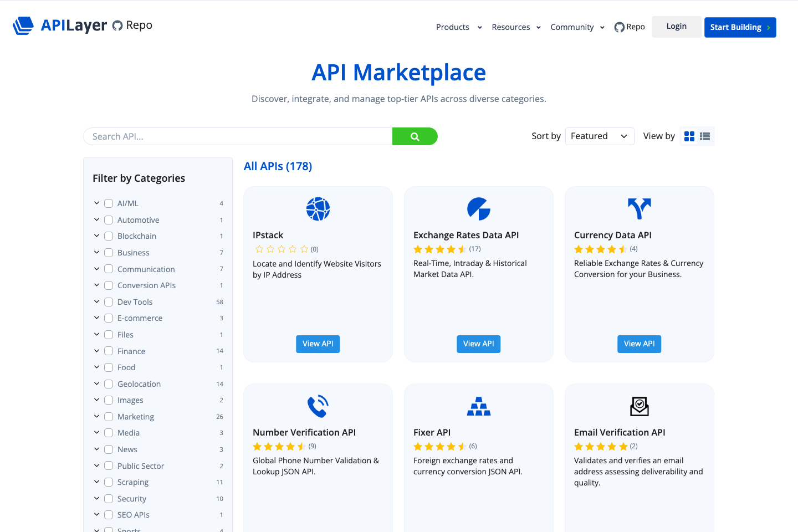This screenshot has width=798, height=532.
Task: Open the Sort by Featured dropdown
Action: click(600, 136)
